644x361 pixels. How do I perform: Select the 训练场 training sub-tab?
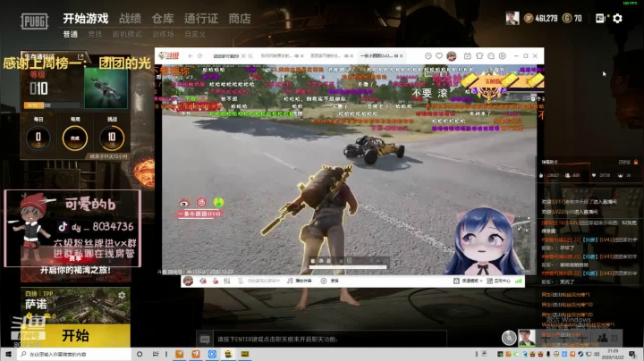tap(163, 34)
